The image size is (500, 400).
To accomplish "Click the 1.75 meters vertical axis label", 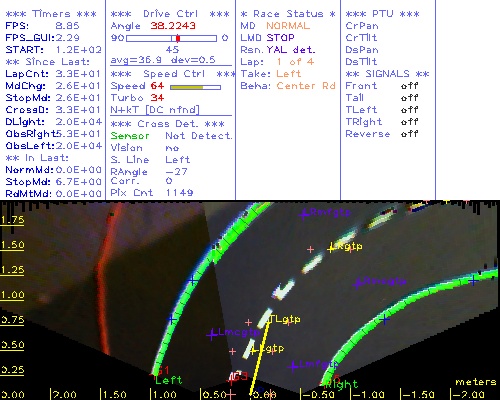I will click(12, 220).
